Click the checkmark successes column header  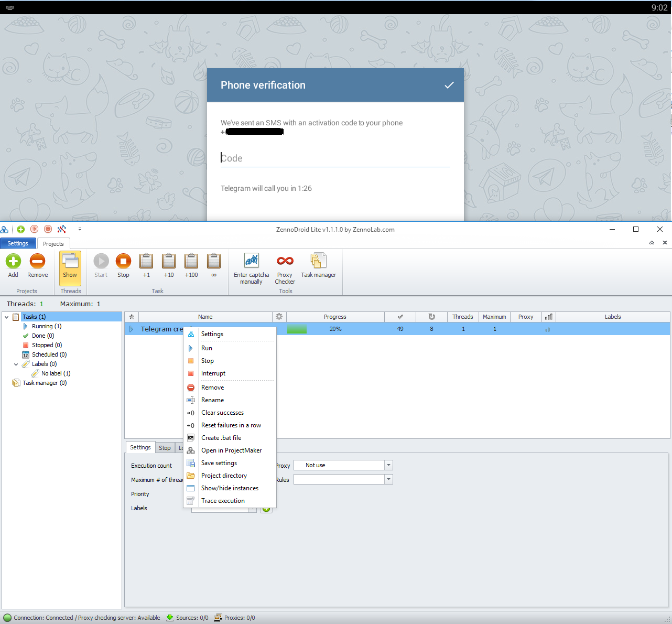click(400, 317)
